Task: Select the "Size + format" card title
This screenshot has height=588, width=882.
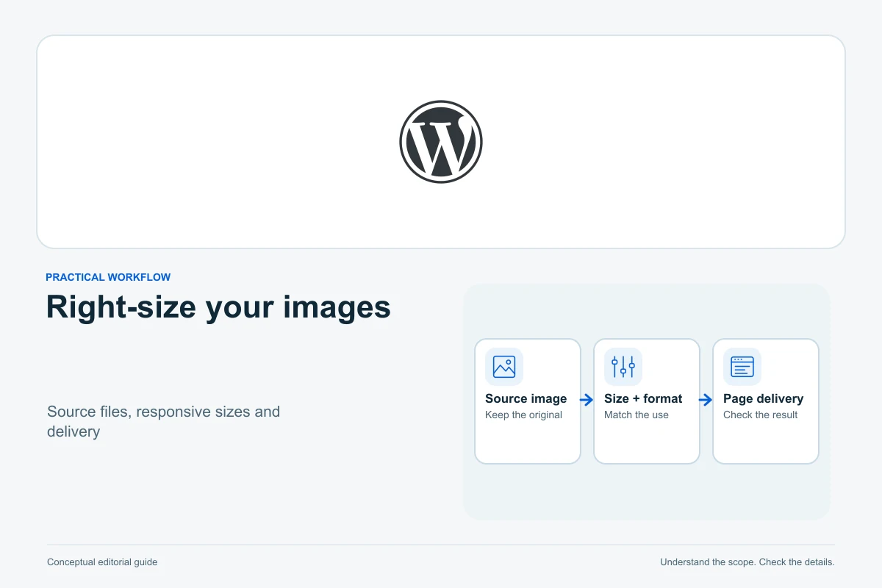Action: tap(643, 398)
